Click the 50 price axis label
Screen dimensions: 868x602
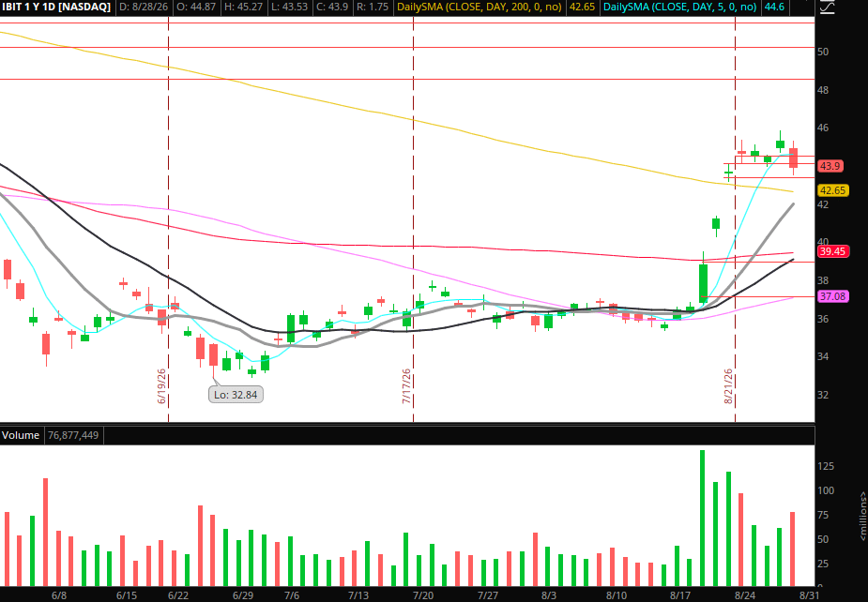pos(823,52)
